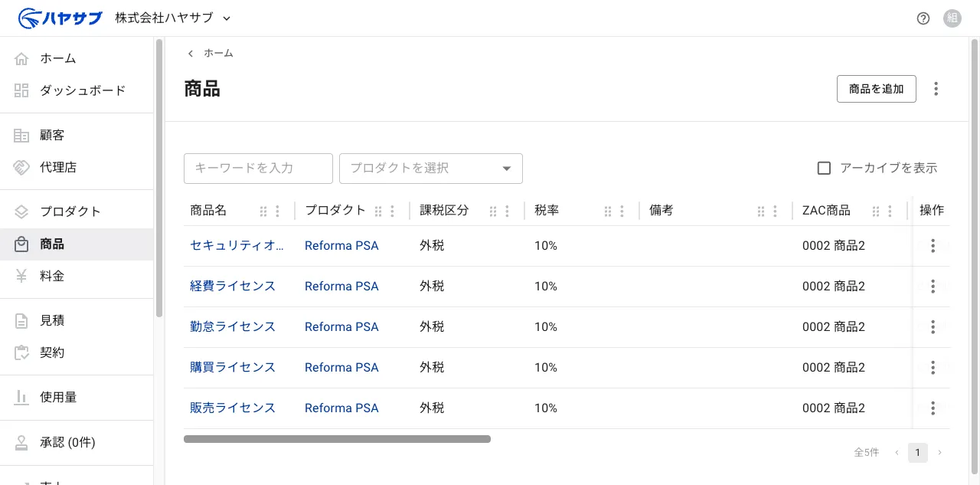This screenshot has width=980, height=485.
Task: Open the プロダクトを選択 dropdown
Action: pos(431,169)
